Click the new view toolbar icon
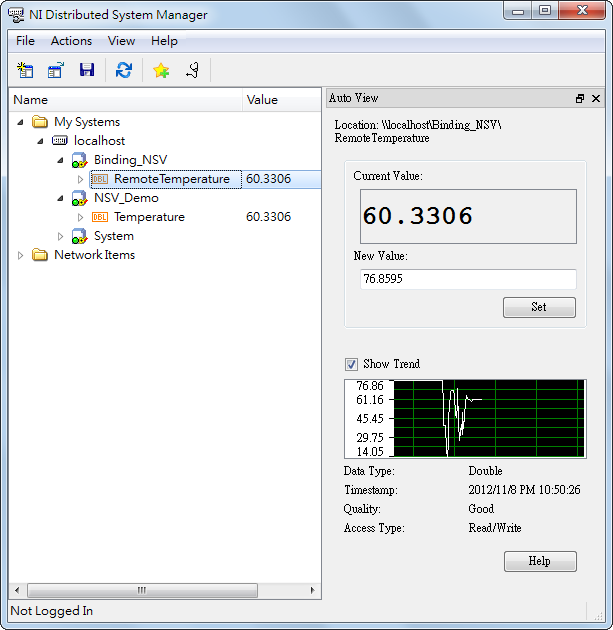 coord(25,70)
